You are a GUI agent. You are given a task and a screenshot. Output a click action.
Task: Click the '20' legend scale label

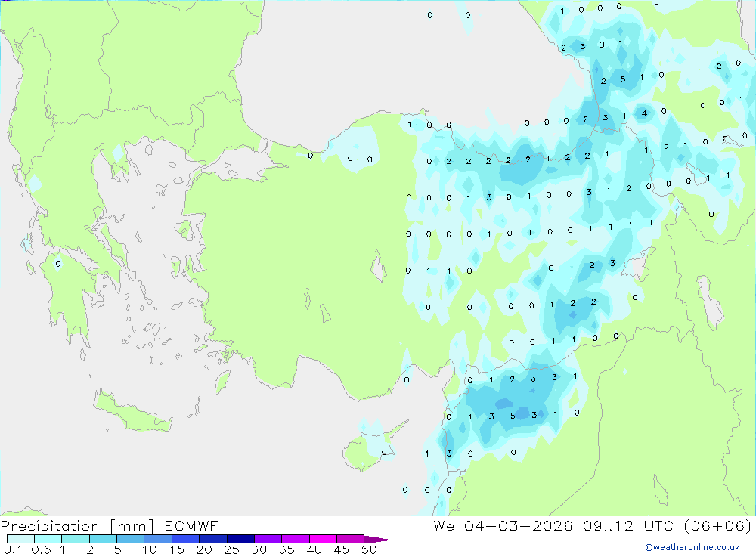(204, 549)
